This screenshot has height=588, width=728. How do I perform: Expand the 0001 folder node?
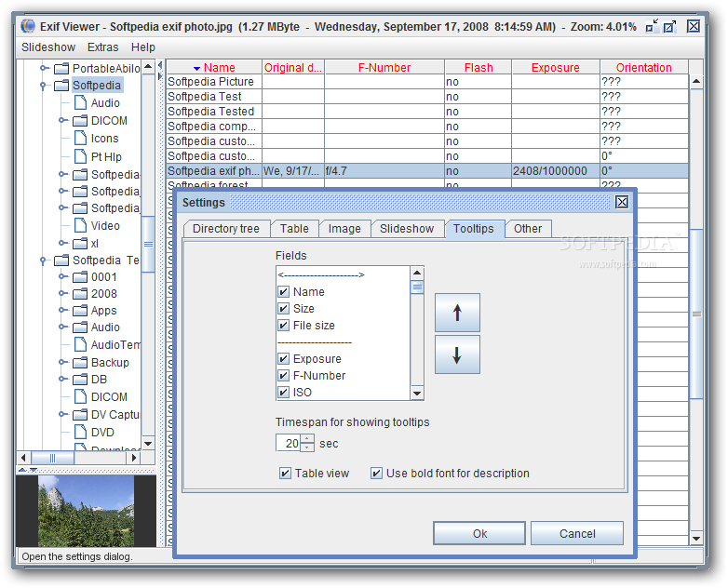point(62,276)
